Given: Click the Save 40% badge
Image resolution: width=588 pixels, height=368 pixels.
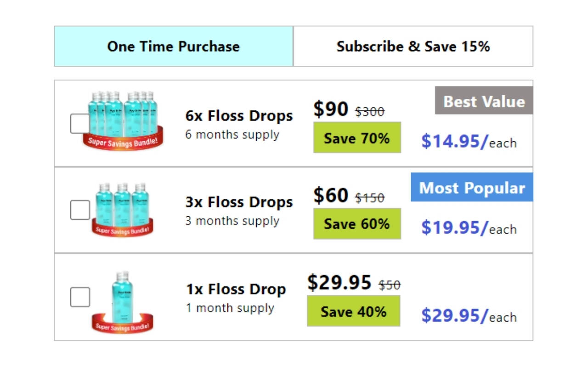Looking at the screenshot, I should point(353,311).
